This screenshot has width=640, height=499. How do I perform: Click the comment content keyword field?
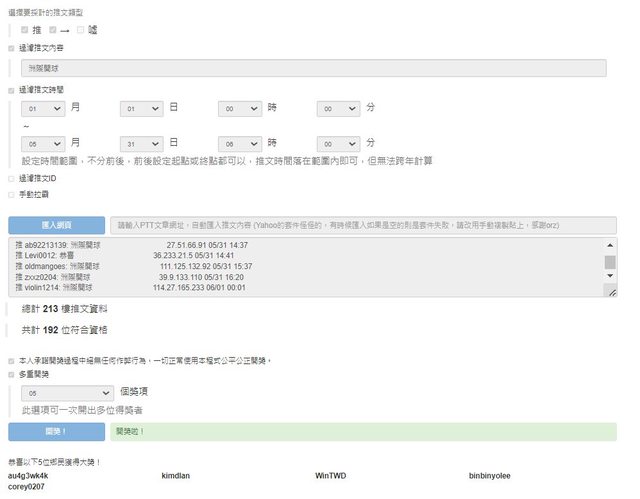pyautogui.click(x=313, y=68)
